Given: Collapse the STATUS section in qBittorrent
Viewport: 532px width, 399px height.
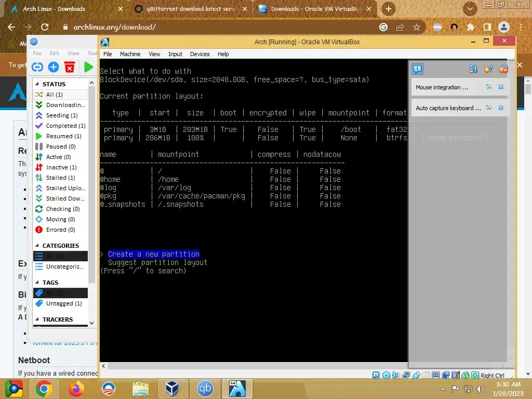Looking at the screenshot, I should point(37,84).
